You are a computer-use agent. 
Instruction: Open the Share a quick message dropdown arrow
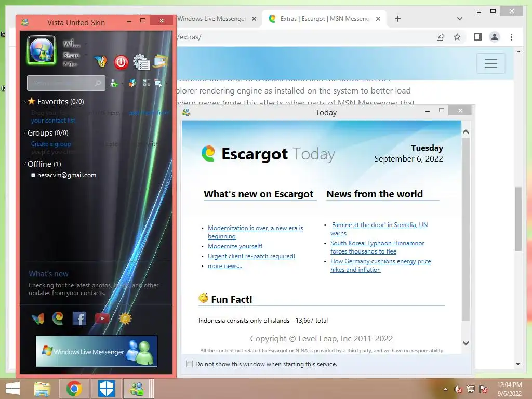pyautogui.click(x=86, y=55)
